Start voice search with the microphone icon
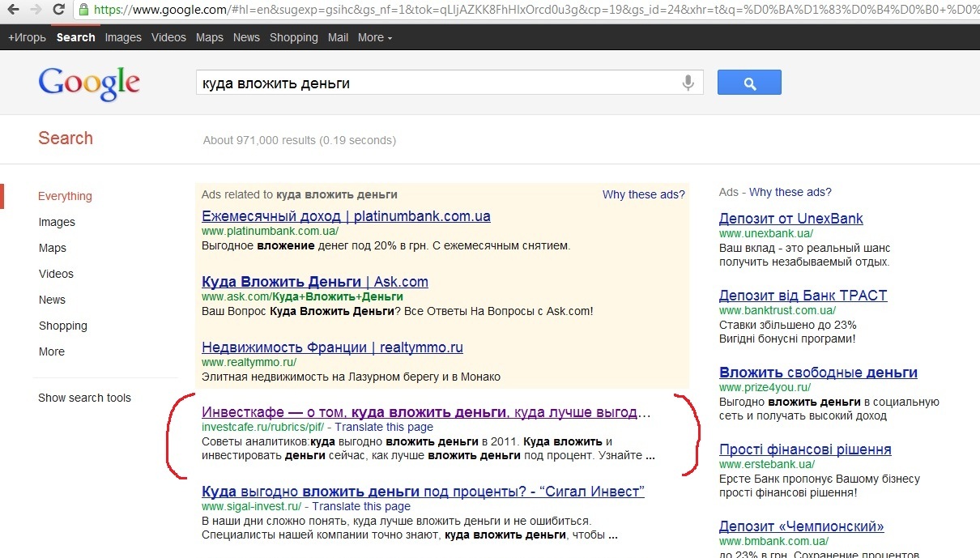980x558 pixels. tap(688, 83)
